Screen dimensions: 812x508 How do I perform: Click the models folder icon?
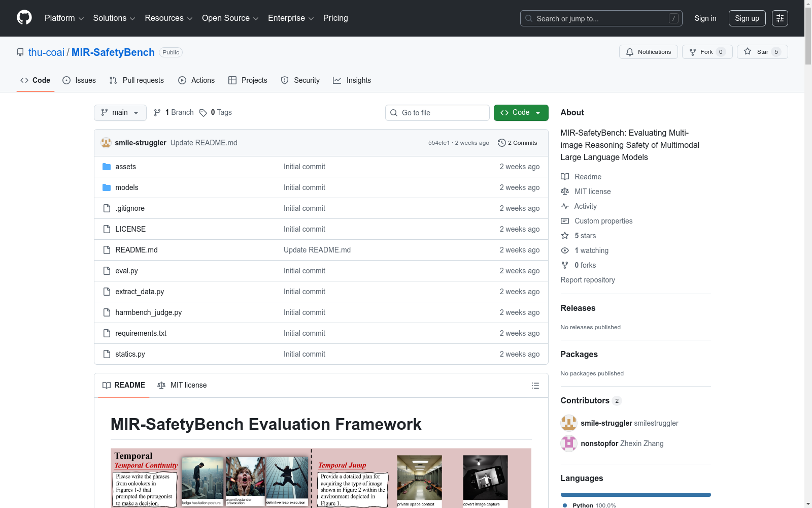pyautogui.click(x=107, y=187)
